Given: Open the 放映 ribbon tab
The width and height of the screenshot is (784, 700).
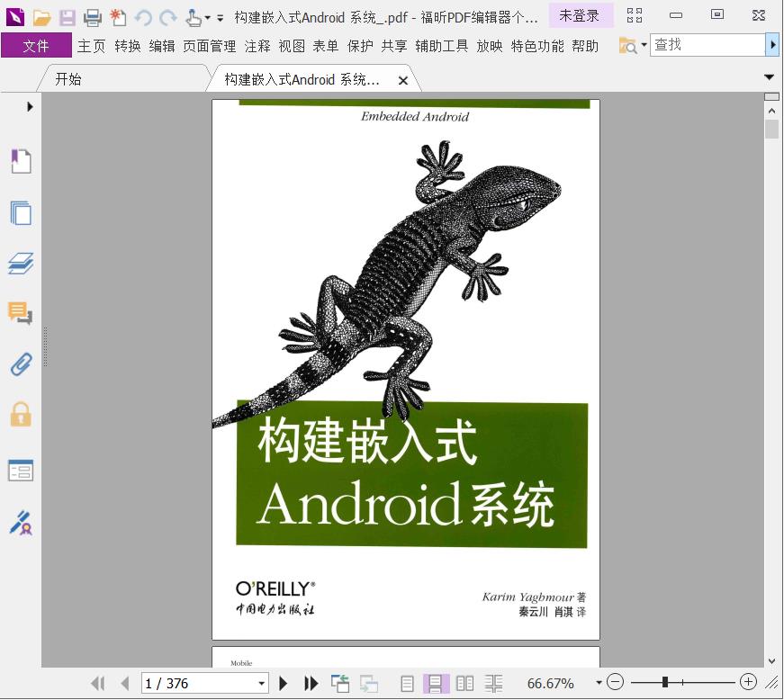Looking at the screenshot, I should 490,46.
